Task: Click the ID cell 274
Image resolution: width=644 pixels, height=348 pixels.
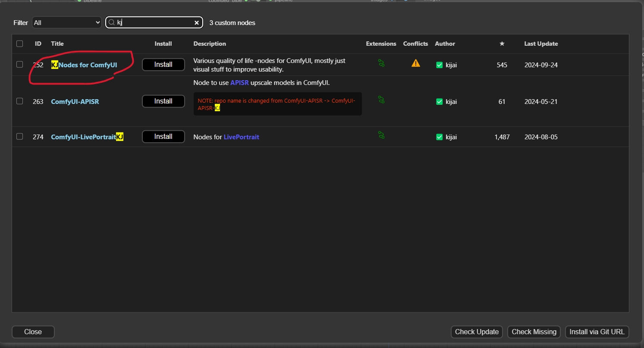Action: point(38,137)
